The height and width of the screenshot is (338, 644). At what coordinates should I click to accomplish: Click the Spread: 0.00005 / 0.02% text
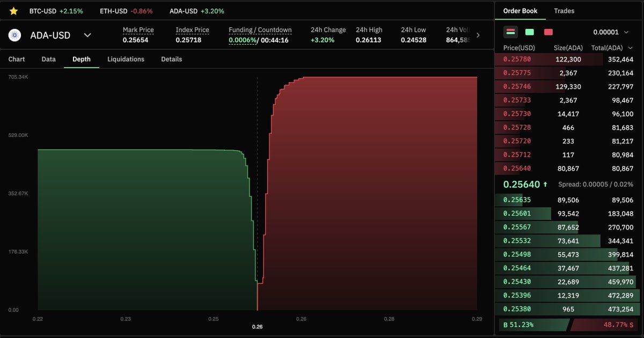(596, 185)
